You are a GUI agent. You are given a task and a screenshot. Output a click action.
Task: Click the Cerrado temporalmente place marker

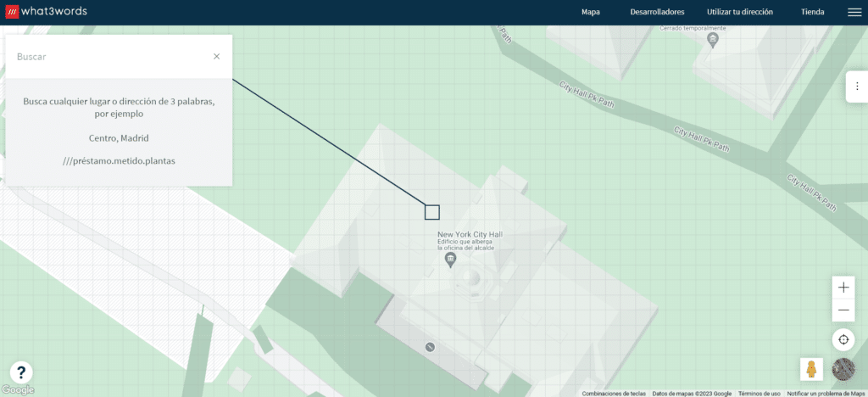pos(713,39)
